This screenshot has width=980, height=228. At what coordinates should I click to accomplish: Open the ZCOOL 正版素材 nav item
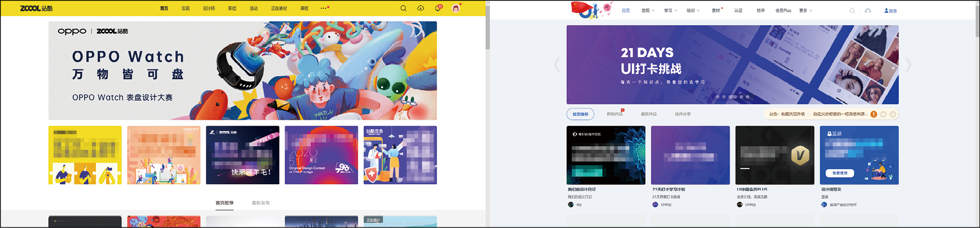point(279,8)
